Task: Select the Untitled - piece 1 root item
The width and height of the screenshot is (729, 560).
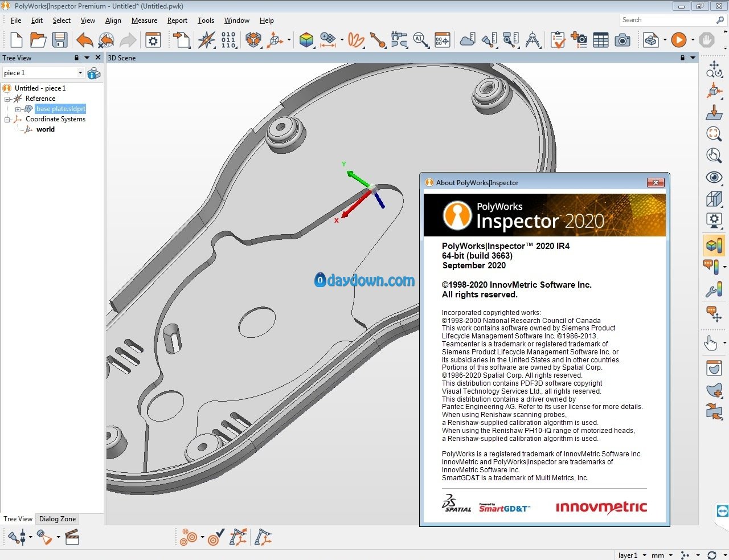Action: [40, 88]
